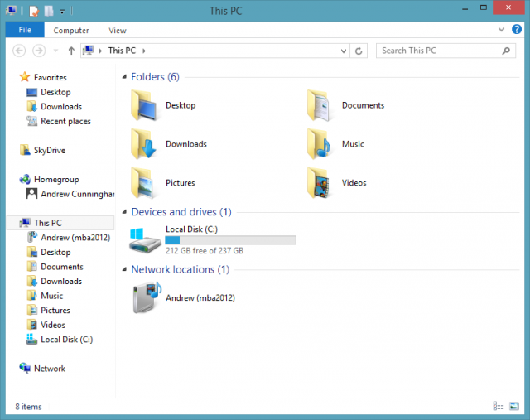Viewport: 530px width, 420px height.
Task: Switch to large icons view in status bar
Action: [x=513, y=405]
